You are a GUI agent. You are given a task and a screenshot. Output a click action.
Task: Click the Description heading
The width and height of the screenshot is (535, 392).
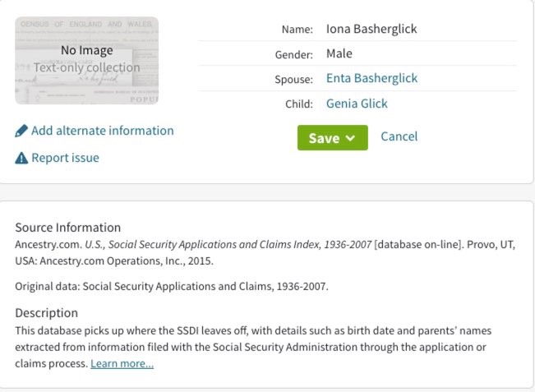point(47,313)
